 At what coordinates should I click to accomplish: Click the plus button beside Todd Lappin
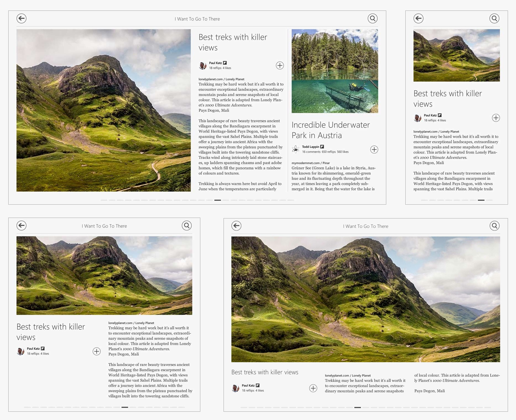coord(374,150)
